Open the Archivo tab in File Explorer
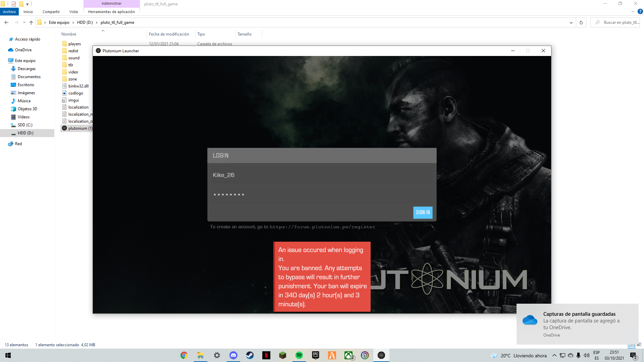The width and height of the screenshot is (644, 362). click(9, 12)
